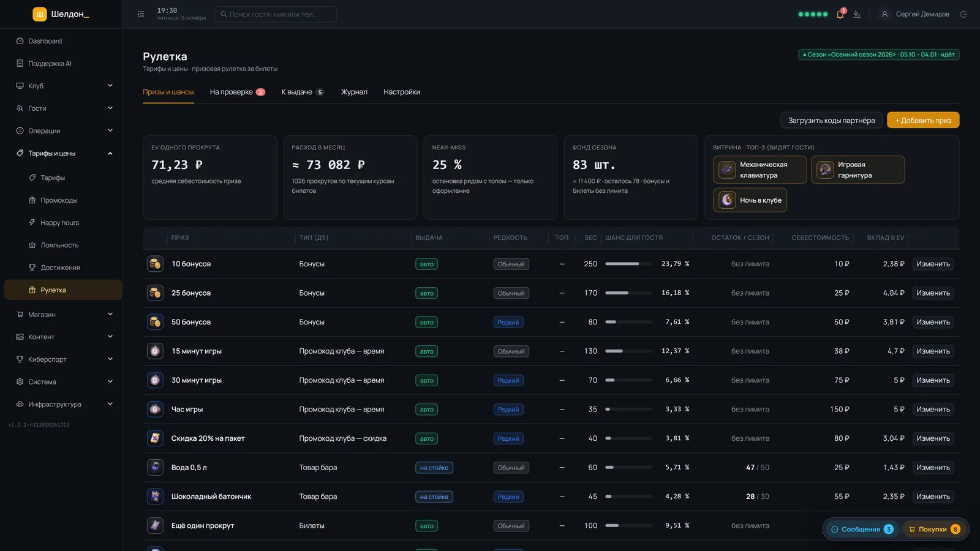Open the К выдаче tab
Screen dimensions: 980x551
coord(303,92)
